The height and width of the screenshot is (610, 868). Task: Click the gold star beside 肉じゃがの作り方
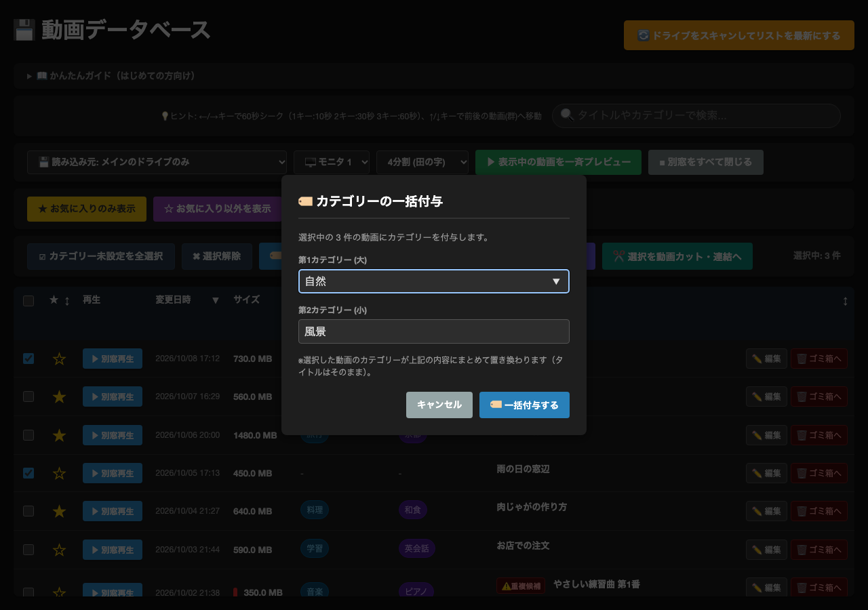(x=59, y=511)
